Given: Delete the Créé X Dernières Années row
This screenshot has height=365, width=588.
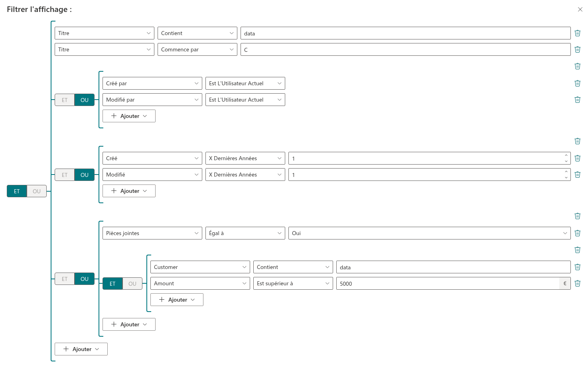Looking at the screenshot, I should (x=577, y=158).
